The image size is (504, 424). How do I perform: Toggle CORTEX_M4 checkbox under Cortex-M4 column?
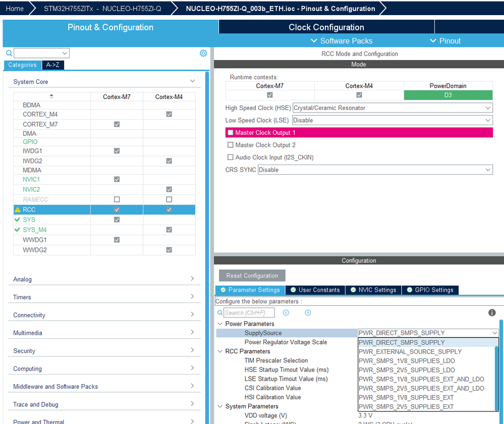[x=169, y=114]
